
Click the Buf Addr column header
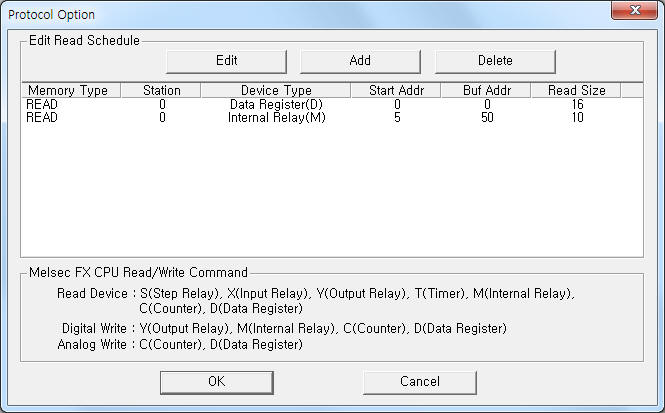coord(487,91)
